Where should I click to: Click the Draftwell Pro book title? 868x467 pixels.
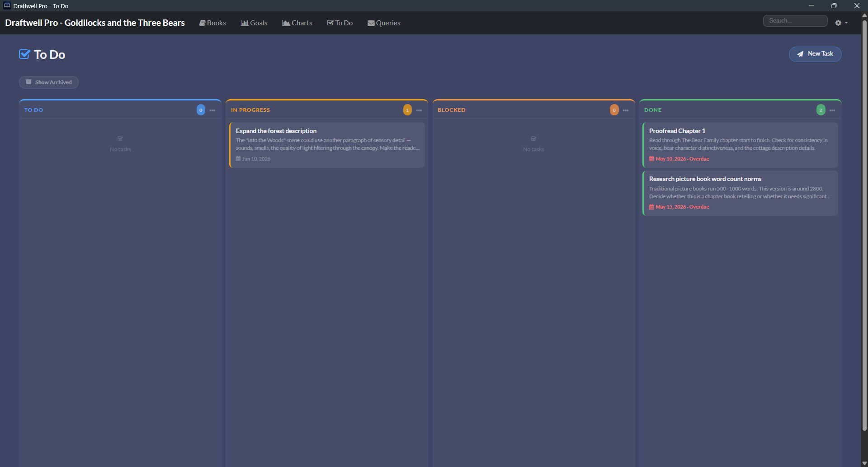point(95,23)
